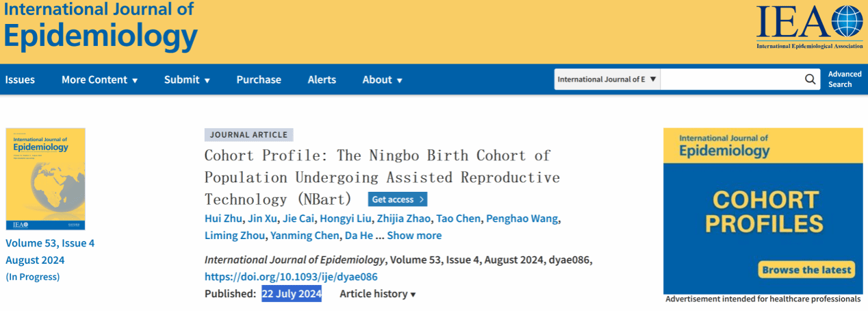Click the IEA globe logo

click(809, 27)
